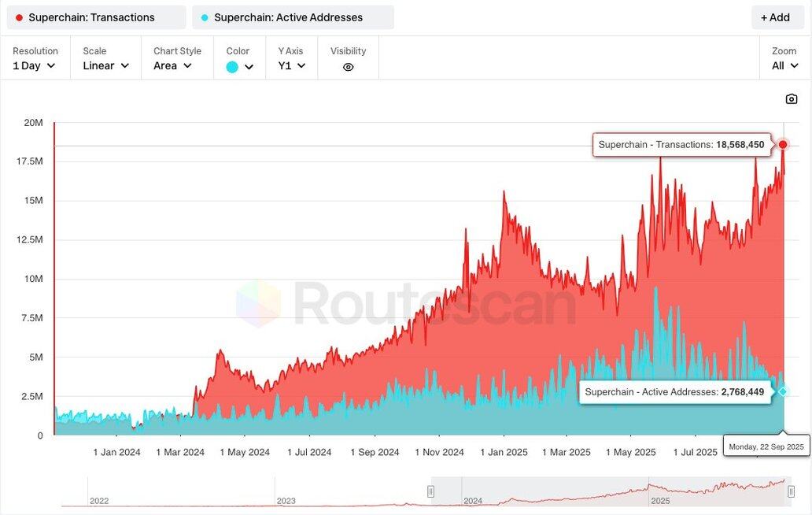Toggle series visibility with the eye icon
Image resolution: width=812 pixels, height=515 pixels.
348,67
